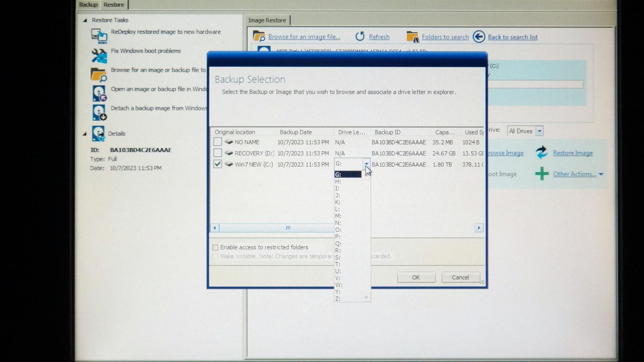Image resolution: width=644 pixels, height=362 pixels.
Task: Click the Detach a backup image icon
Action: point(99,113)
